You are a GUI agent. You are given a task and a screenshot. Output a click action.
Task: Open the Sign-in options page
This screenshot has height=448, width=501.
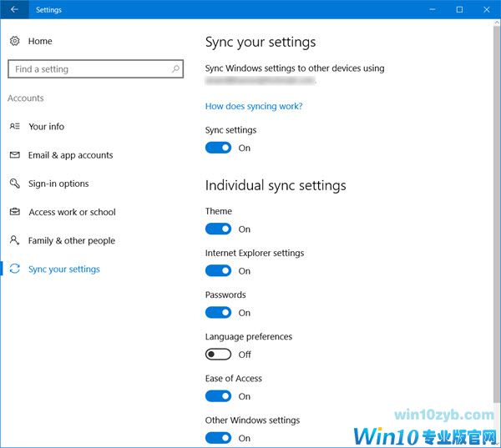pyautogui.click(x=58, y=184)
